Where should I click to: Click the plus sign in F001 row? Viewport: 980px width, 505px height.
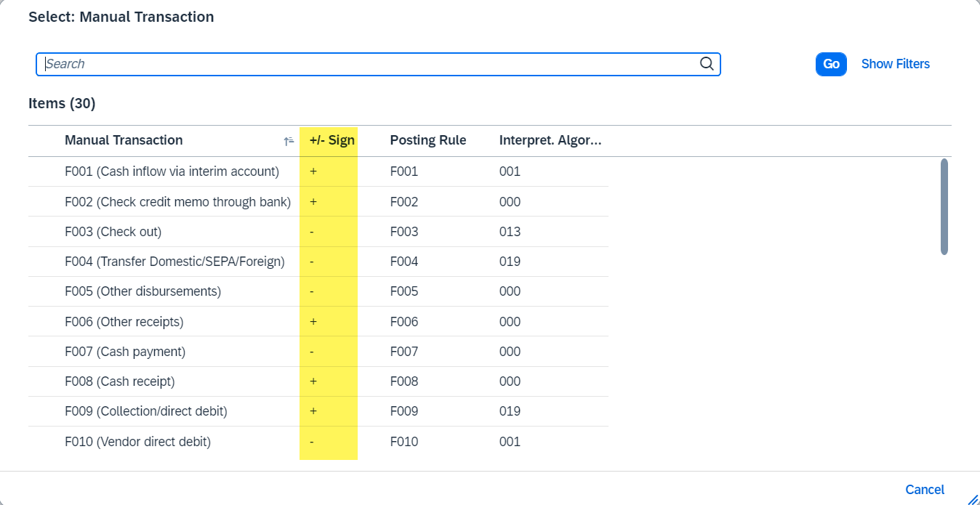click(x=313, y=171)
